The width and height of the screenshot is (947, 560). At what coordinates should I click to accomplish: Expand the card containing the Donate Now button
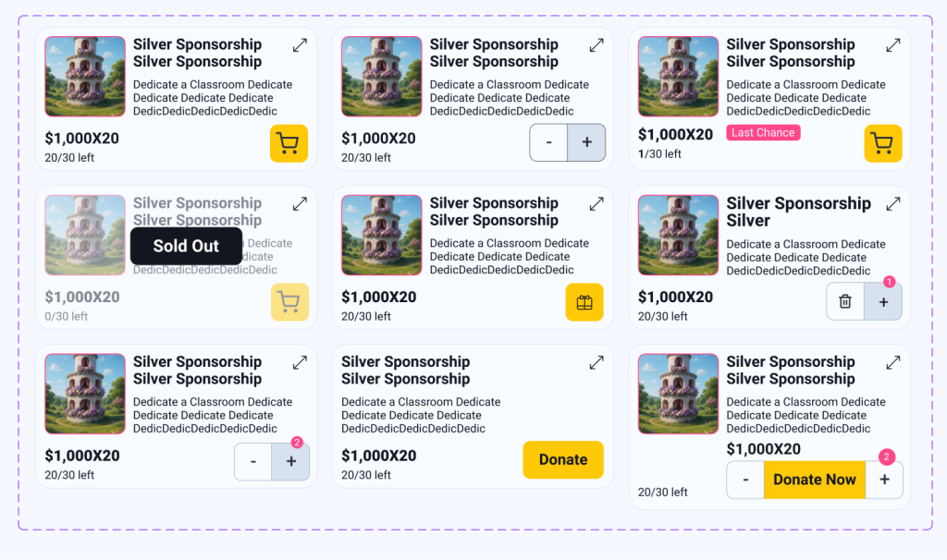[892, 362]
